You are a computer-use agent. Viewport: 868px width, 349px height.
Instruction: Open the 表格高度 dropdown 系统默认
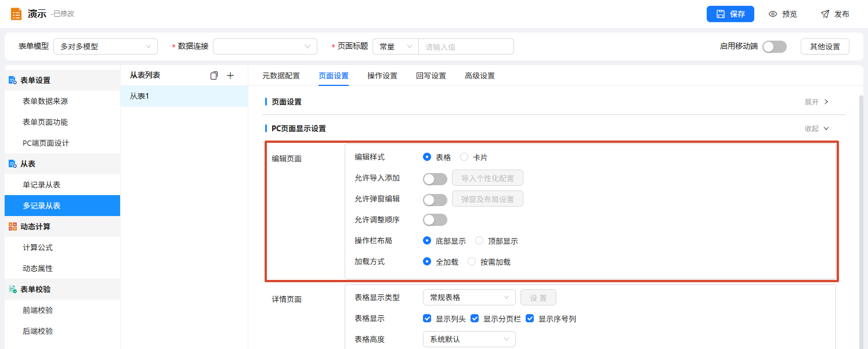tap(469, 339)
